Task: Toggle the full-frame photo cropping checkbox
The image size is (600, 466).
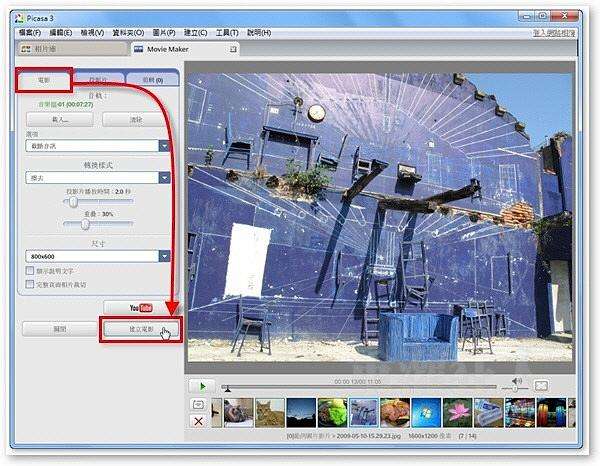Action: (x=30, y=284)
